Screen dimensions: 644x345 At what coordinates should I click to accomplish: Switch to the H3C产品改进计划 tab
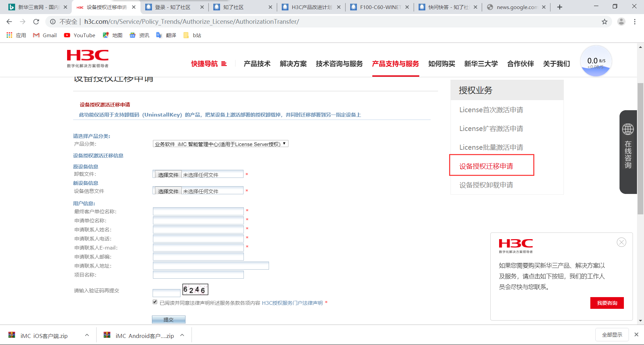click(311, 7)
